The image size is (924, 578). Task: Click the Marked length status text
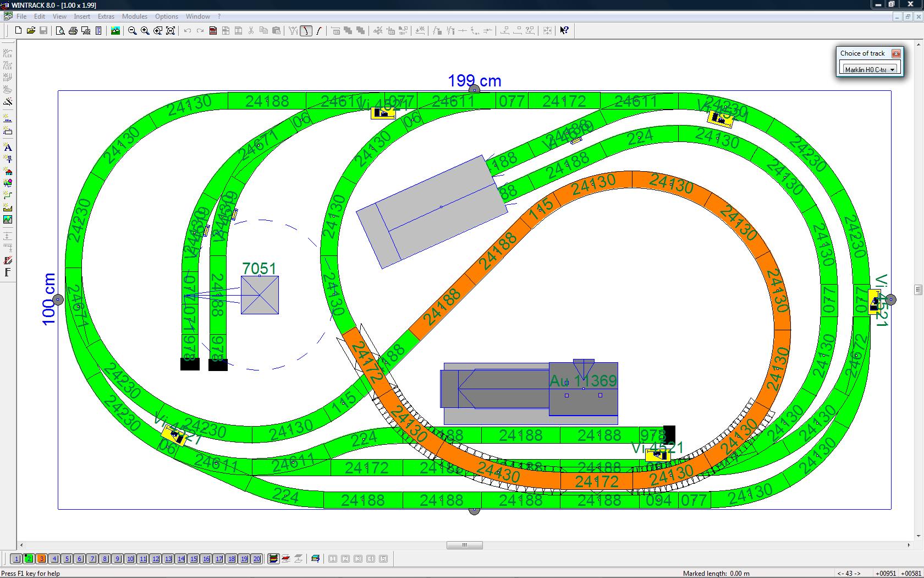coord(716,573)
